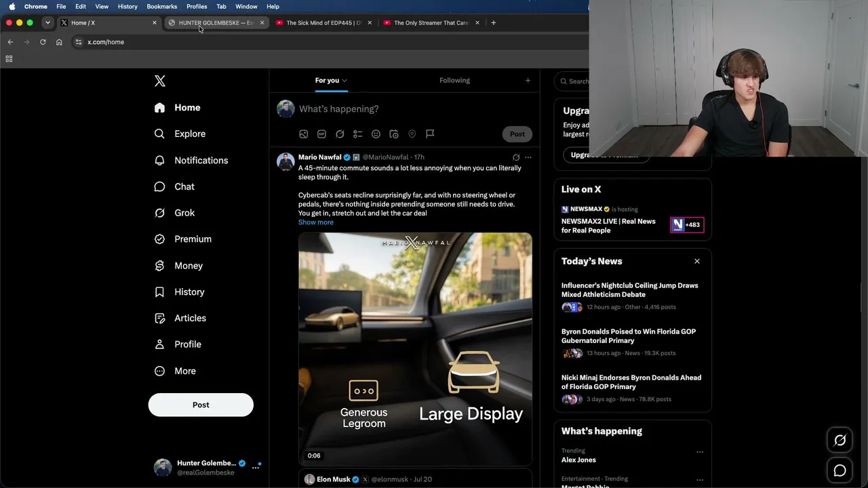The image size is (868, 488).
Task: Click the Grok icon in the composer toolbar
Action: point(340,134)
